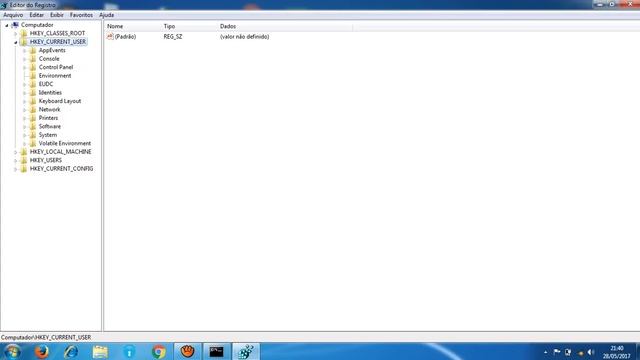Collapse the Computador root node

[x=7, y=25]
